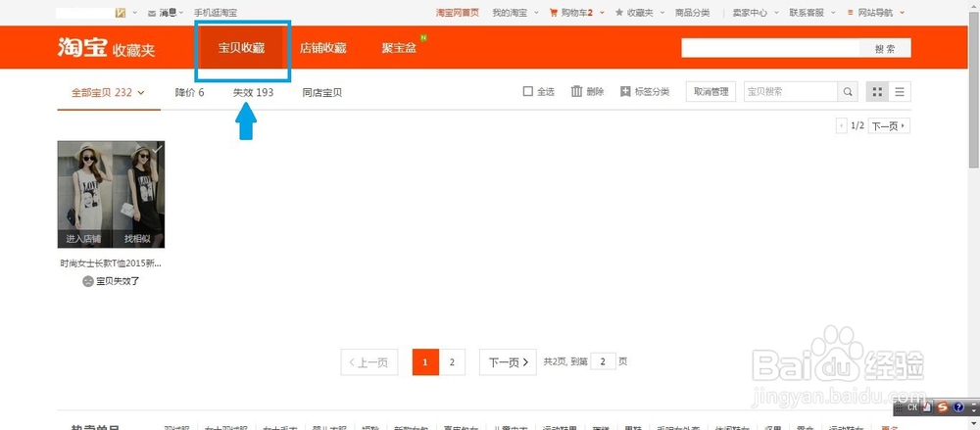The width and height of the screenshot is (980, 430).
Task: Filter by 失效 193 items
Action: [x=253, y=92]
